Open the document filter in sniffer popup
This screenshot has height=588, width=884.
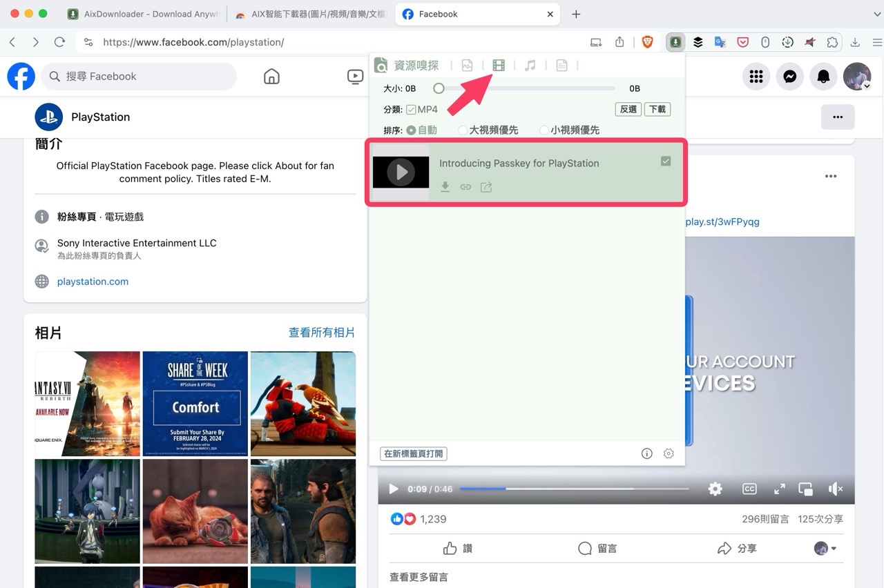click(x=561, y=66)
